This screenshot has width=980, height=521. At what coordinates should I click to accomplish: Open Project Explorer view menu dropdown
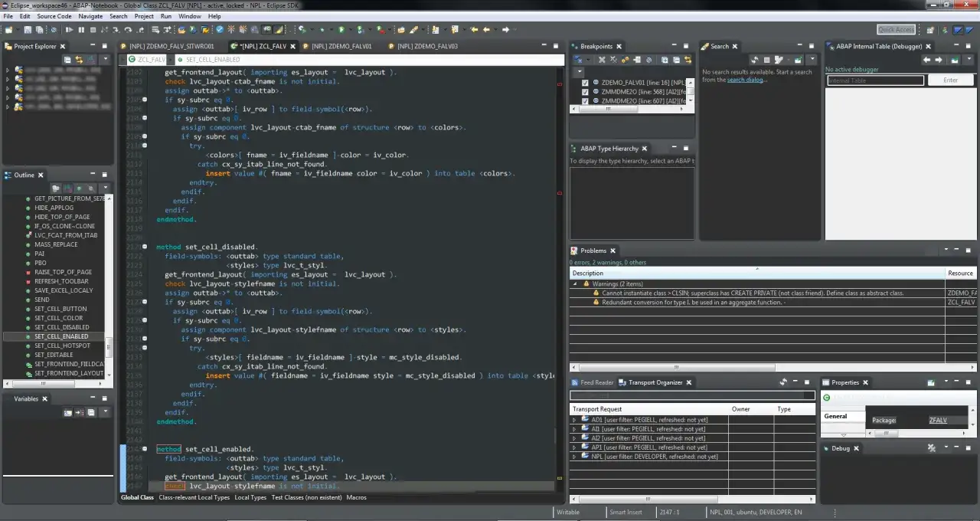coord(106,59)
